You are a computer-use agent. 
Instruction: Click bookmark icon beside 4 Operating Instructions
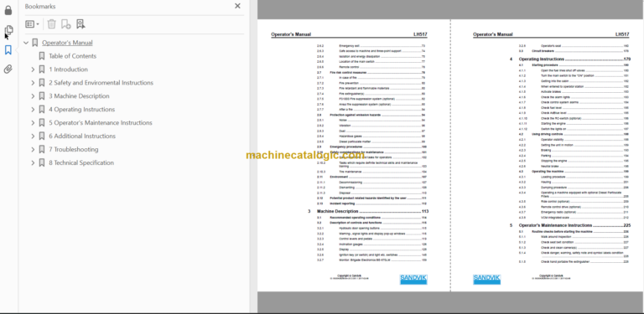tap(41, 110)
